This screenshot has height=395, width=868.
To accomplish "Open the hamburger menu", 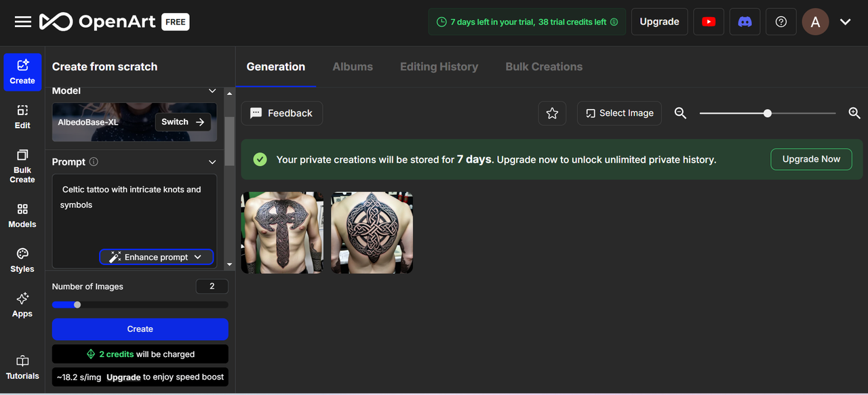I will click(23, 22).
